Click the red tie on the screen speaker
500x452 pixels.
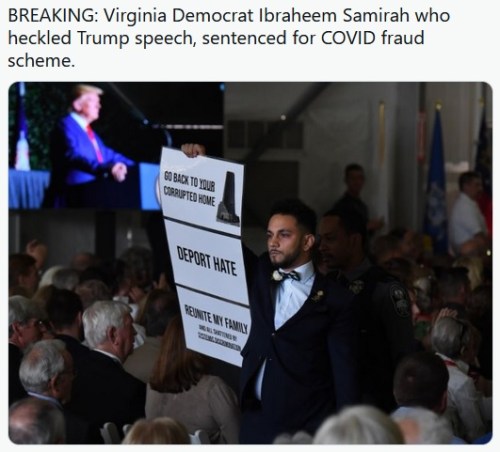(95, 143)
